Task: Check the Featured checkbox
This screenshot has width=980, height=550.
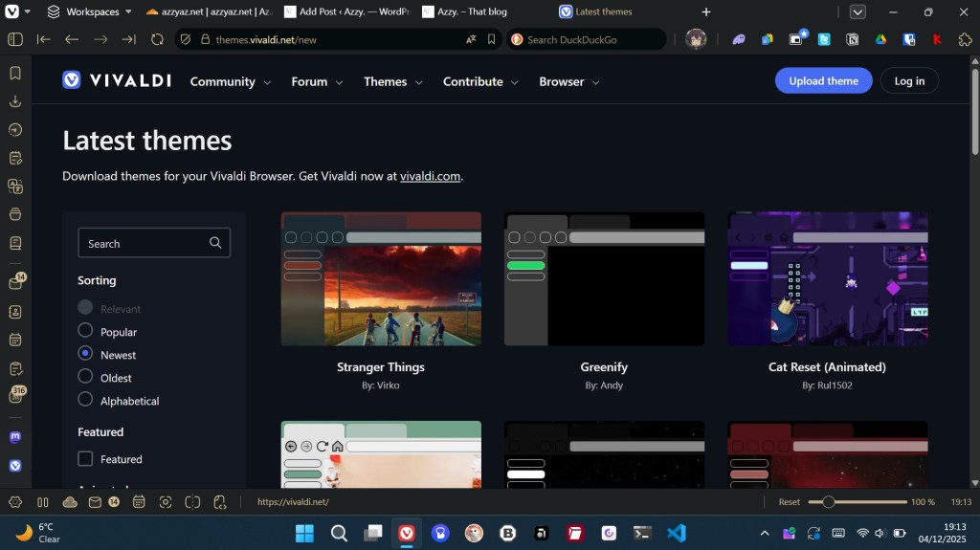Action: click(x=85, y=459)
